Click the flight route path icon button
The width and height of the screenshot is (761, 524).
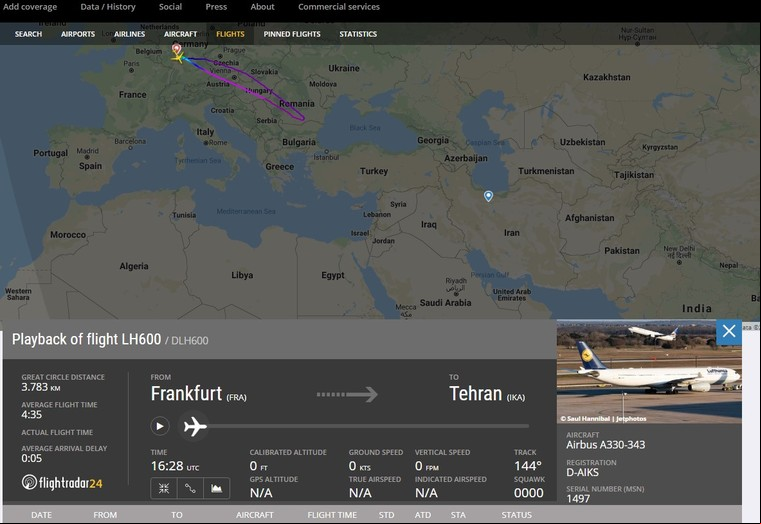190,488
